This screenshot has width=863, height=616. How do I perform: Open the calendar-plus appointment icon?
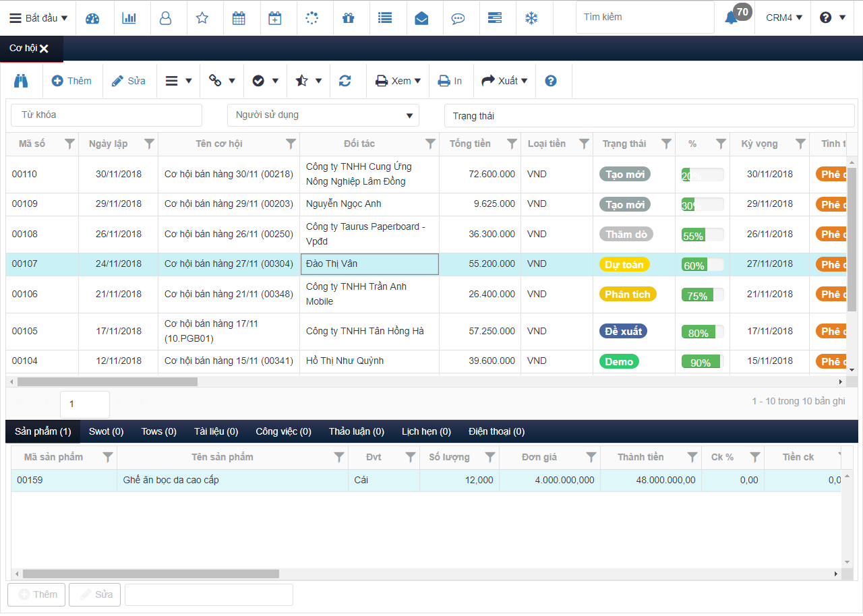point(275,18)
